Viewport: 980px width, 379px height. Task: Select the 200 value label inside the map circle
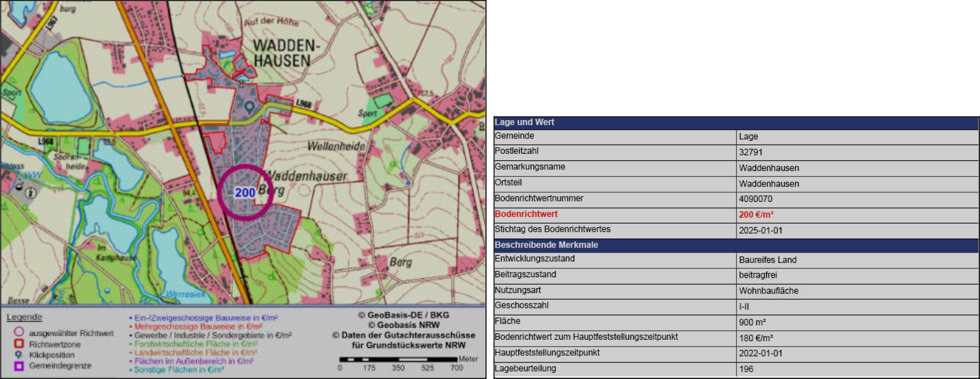click(245, 192)
